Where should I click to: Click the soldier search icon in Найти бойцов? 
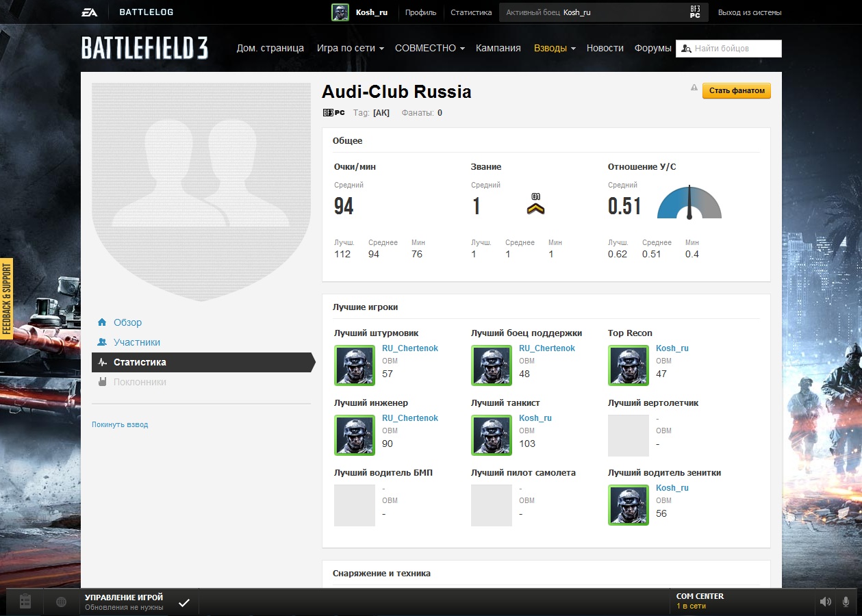pyautogui.click(x=685, y=49)
